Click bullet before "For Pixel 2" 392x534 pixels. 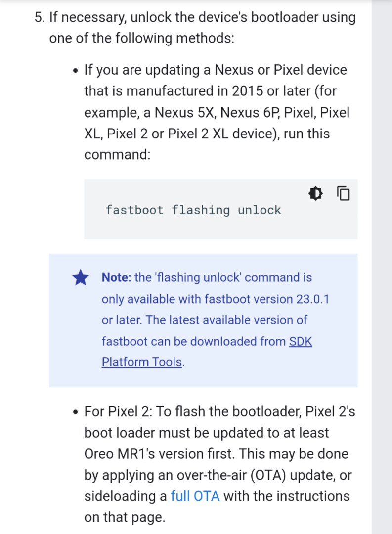(x=75, y=412)
